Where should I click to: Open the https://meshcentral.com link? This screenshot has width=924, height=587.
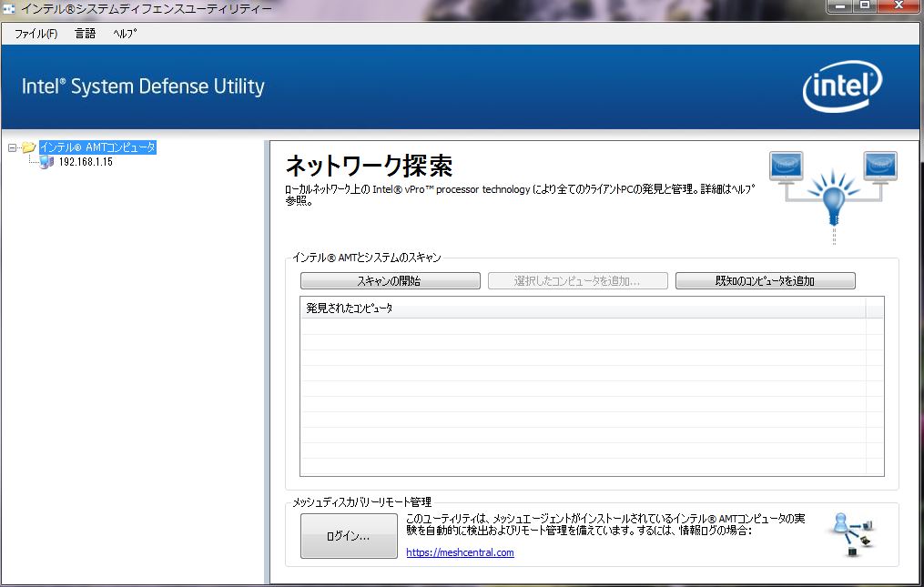[x=460, y=552]
